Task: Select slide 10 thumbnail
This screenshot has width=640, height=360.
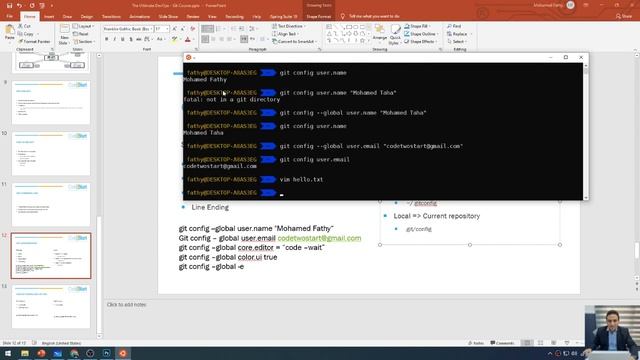Action: point(51,153)
